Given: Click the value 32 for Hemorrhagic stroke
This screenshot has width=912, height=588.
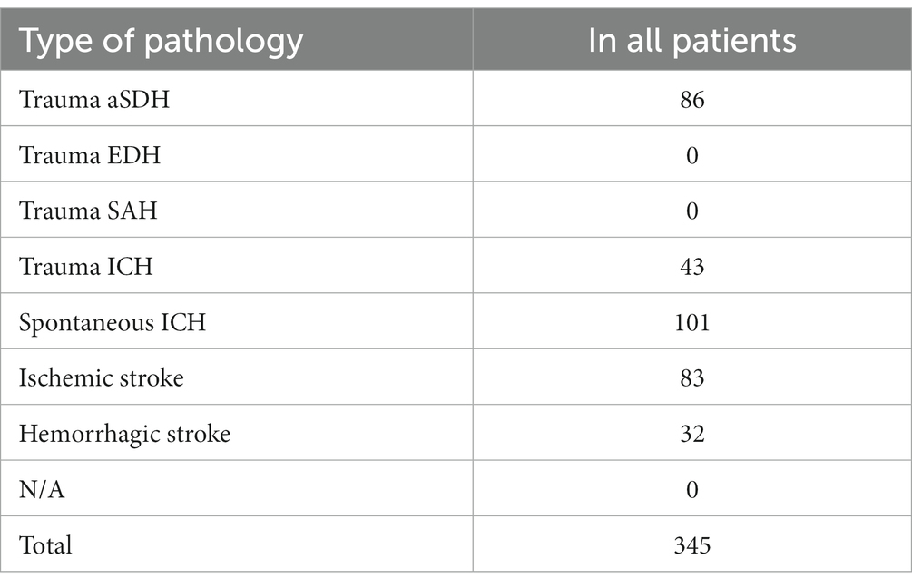Looking at the screenshot, I should (x=692, y=434).
